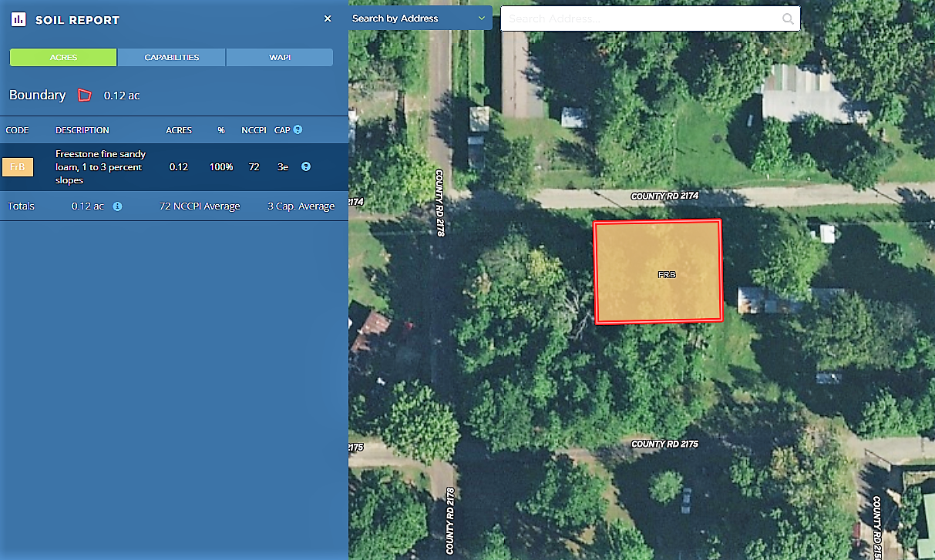Focus the Search Address text field
Image resolution: width=935 pixels, height=560 pixels.
[x=640, y=18]
